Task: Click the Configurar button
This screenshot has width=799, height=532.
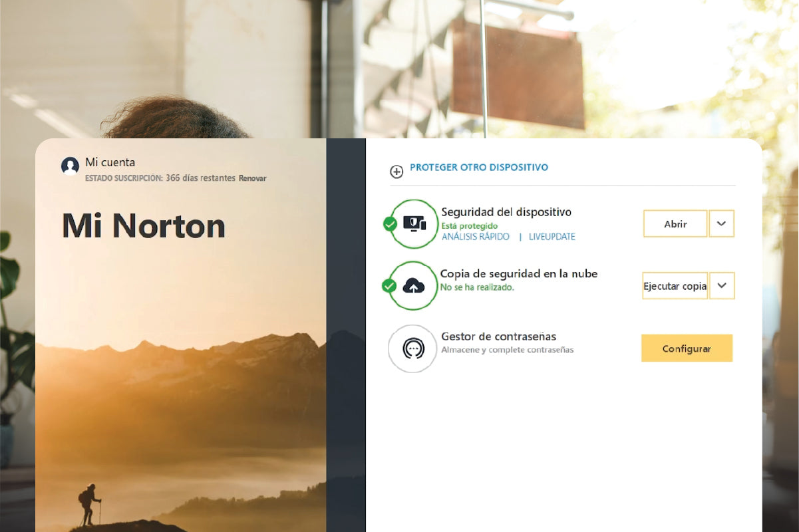Action: (x=687, y=348)
